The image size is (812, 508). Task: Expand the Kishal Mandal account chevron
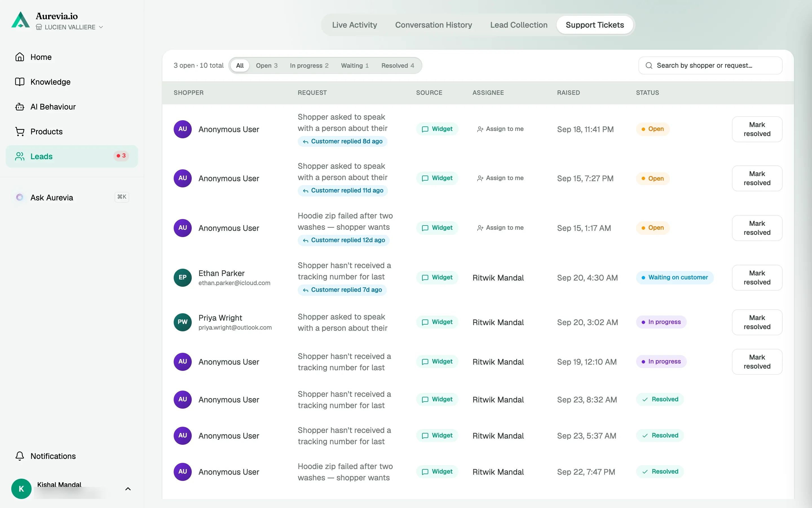[x=128, y=489]
